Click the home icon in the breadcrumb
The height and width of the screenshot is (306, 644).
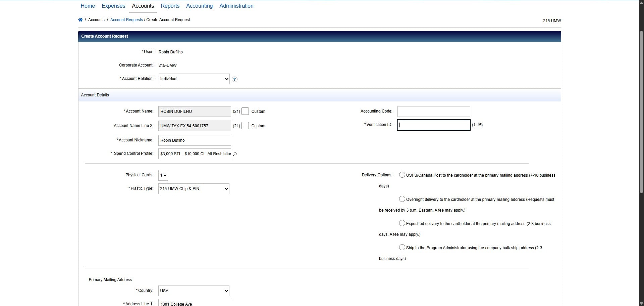(x=80, y=20)
